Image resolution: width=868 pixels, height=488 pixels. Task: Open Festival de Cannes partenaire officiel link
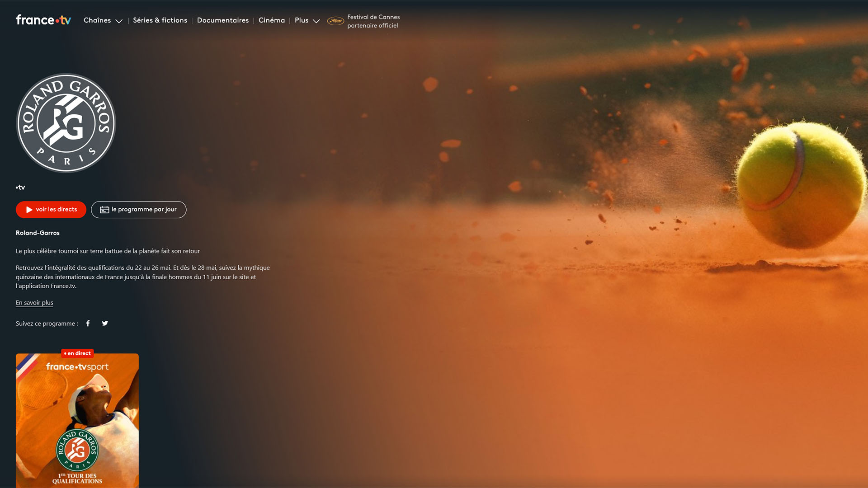373,21
